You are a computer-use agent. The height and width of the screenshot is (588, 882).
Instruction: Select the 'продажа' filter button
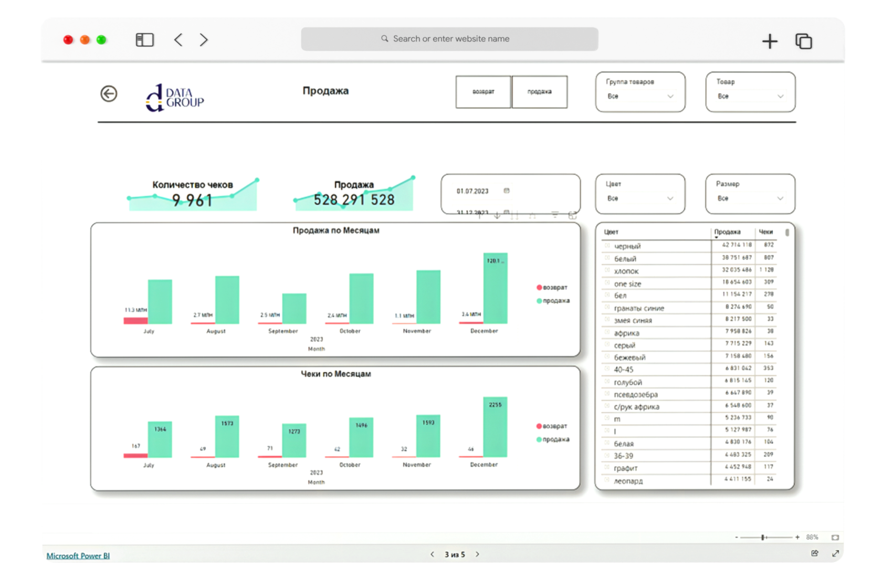539,92
